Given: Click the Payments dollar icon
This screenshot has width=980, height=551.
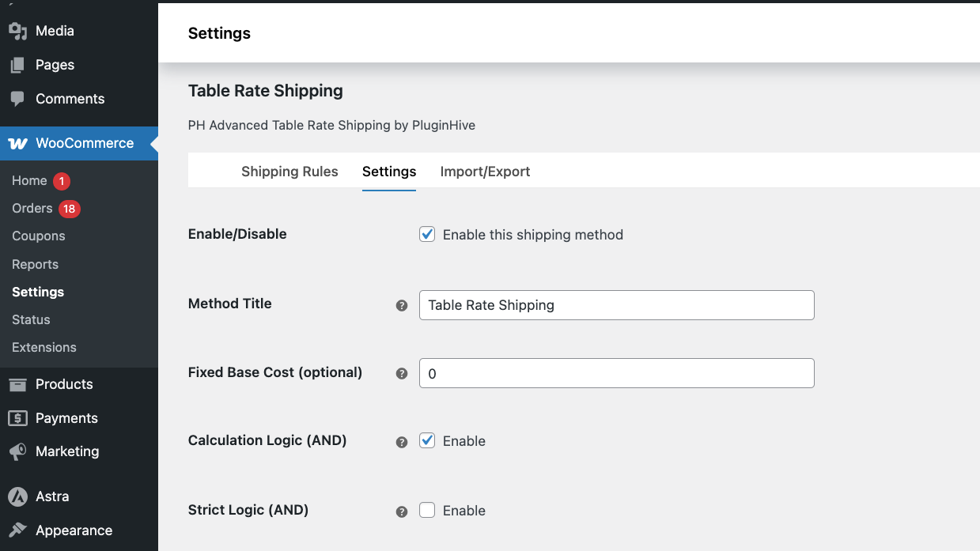Looking at the screenshot, I should [x=17, y=418].
